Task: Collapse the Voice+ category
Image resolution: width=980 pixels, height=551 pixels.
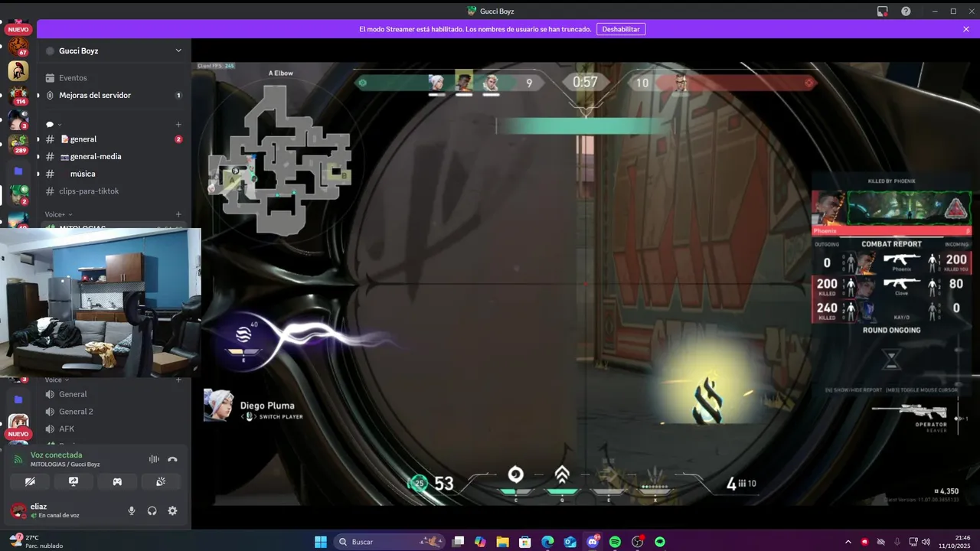Action: click(x=58, y=214)
